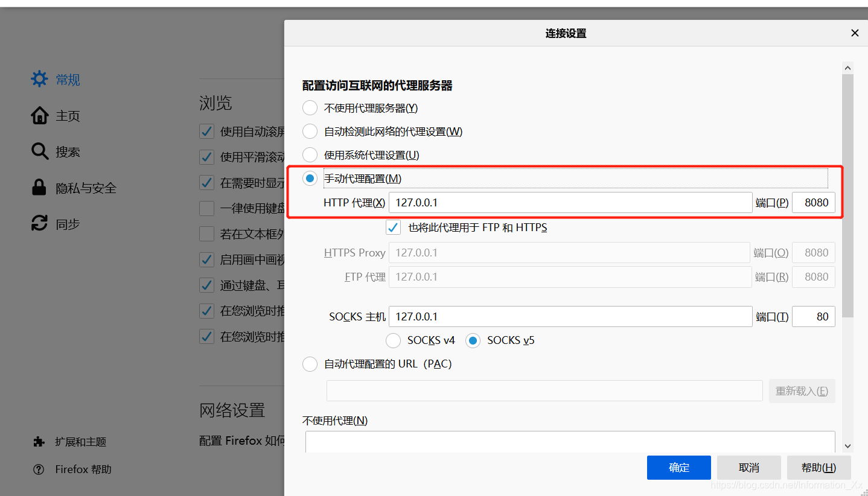Toggle 通过键盘 checkbox in background page
The image size is (868, 496).
(x=206, y=285)
